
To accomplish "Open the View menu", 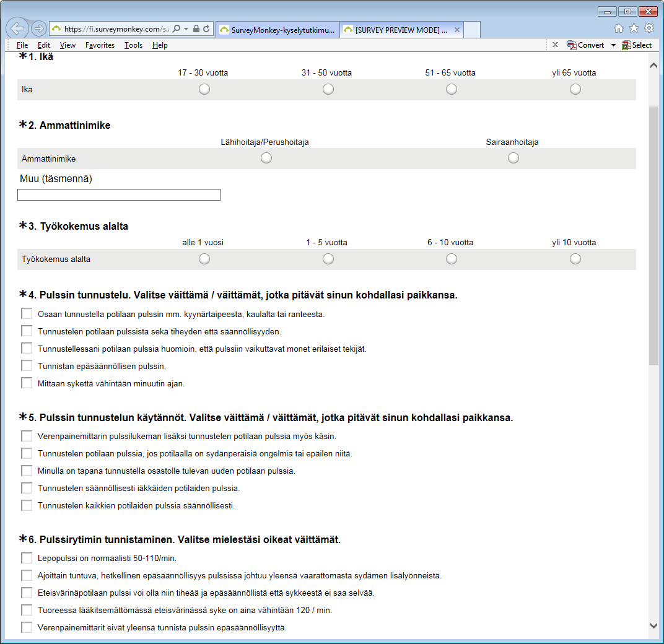I will coord(68,45).
